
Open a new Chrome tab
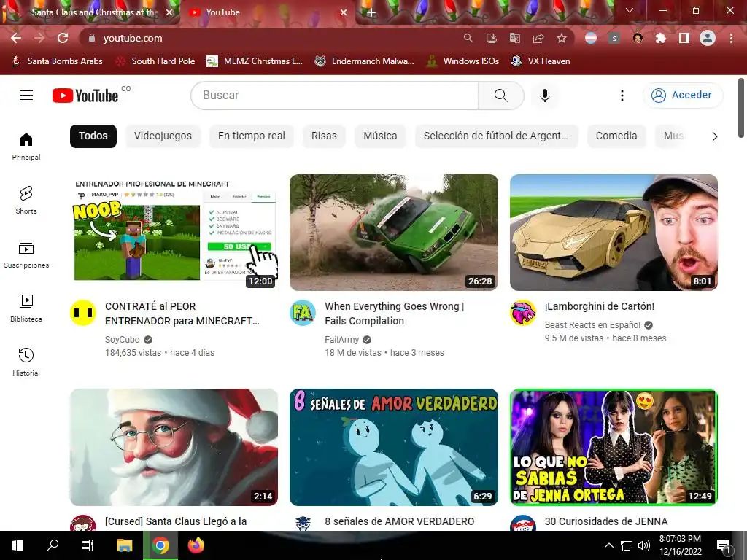coord(371,12)
